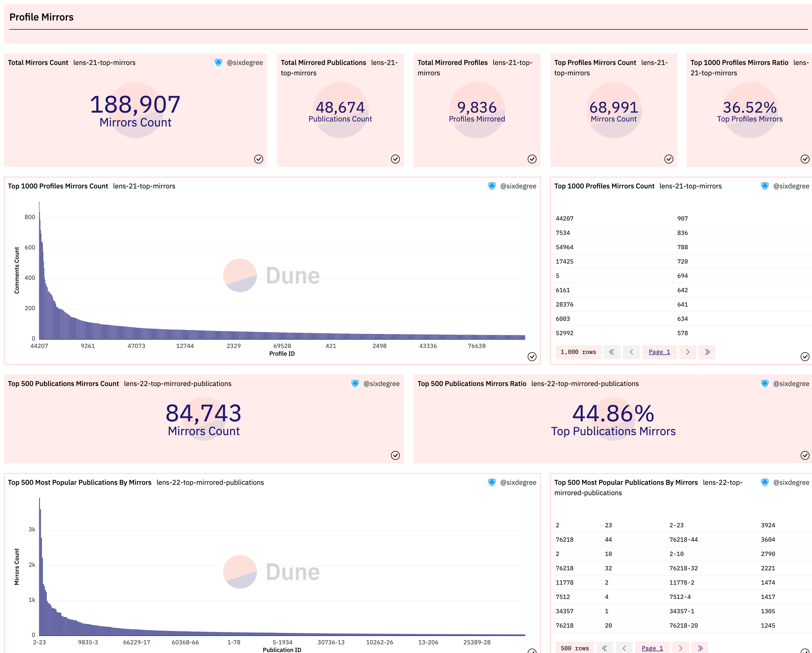Go to previous page of 1,000 rows table
The width and height of the screenshot is (812, 653).
tap(631, 352)
